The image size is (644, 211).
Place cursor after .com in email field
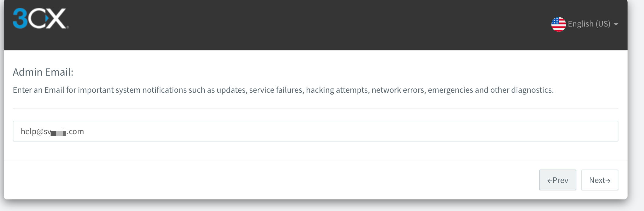(x=84, y=131)
